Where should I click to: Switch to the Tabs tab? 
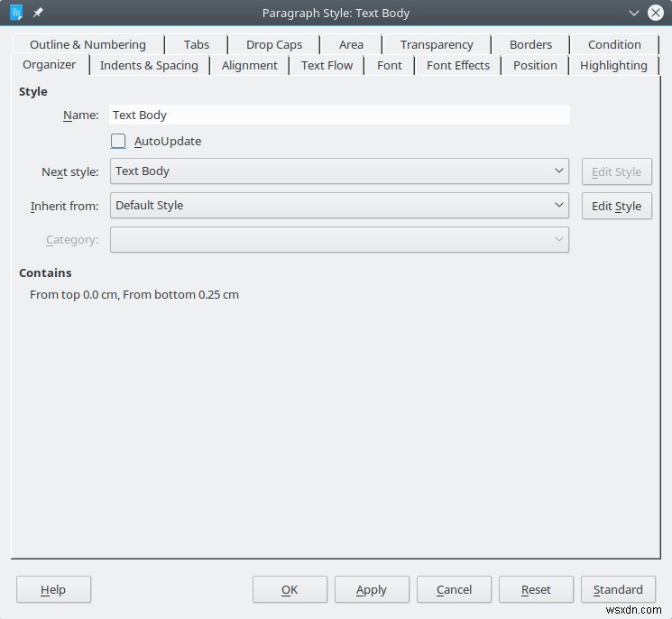coord(197,44)
